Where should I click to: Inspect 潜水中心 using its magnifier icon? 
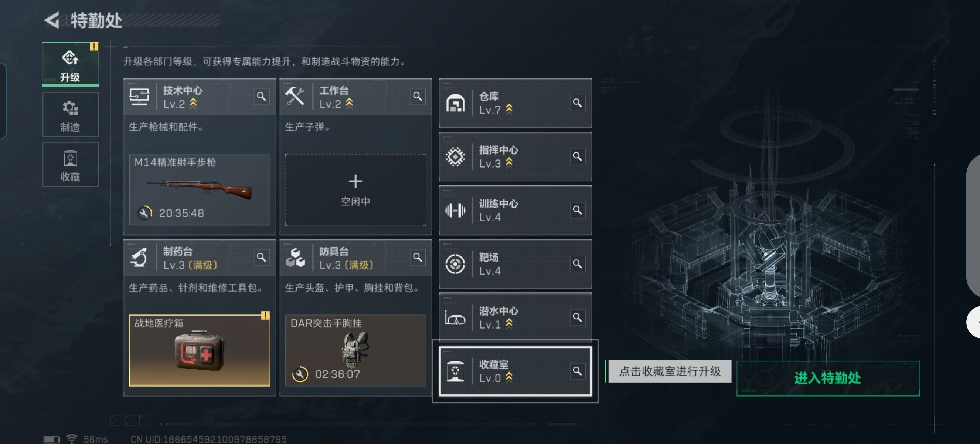(x=577, y=318)
